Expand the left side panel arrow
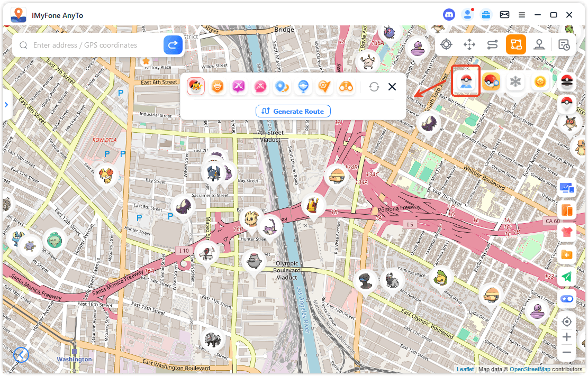 (6, 105)
